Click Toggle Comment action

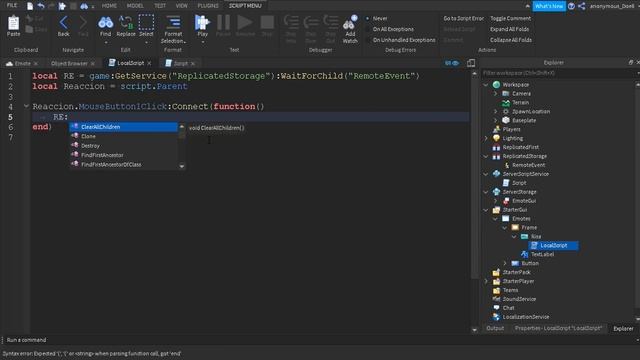[511, 18]
